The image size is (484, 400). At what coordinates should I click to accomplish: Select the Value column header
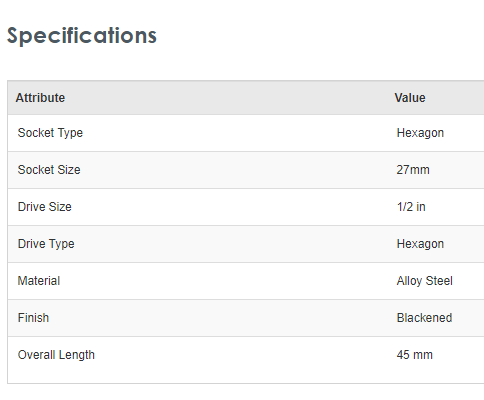410,98
